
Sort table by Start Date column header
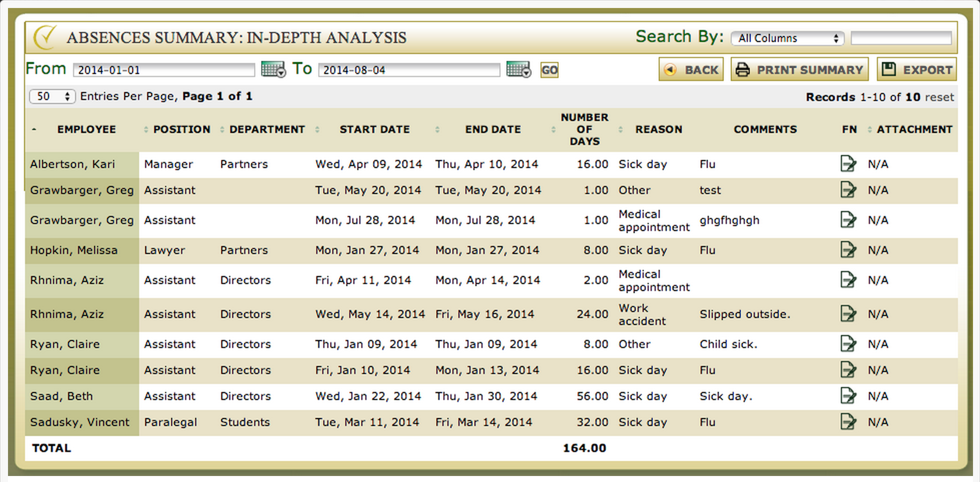point(374,129)
